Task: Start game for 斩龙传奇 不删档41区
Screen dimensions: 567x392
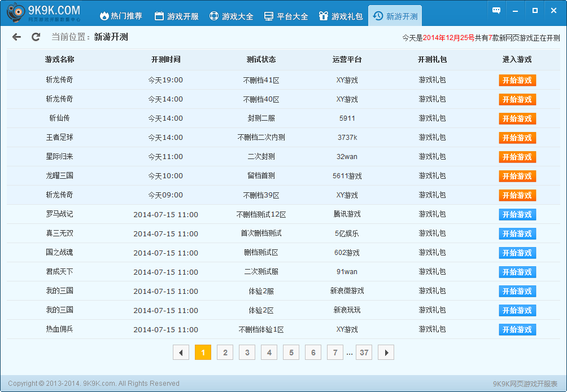Action: point(517,80)
